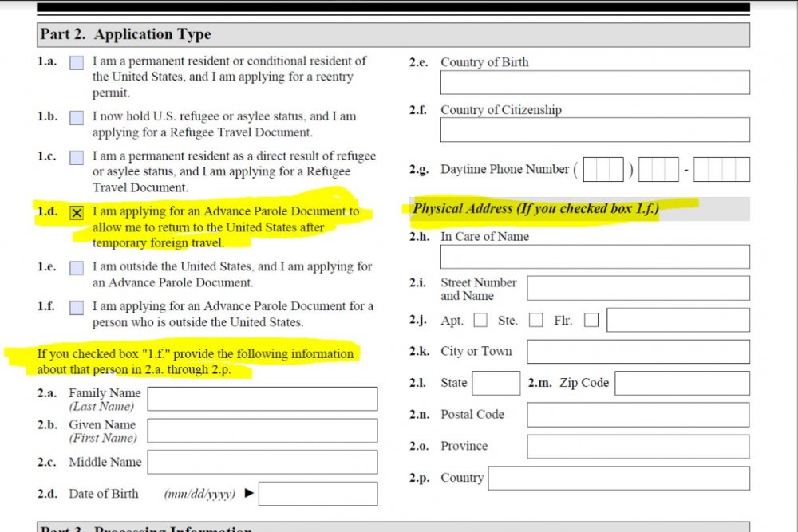This screenshot has width=798, height=532.
Task: Focus the In Care of Name field
Action: [x=595, y=257]
